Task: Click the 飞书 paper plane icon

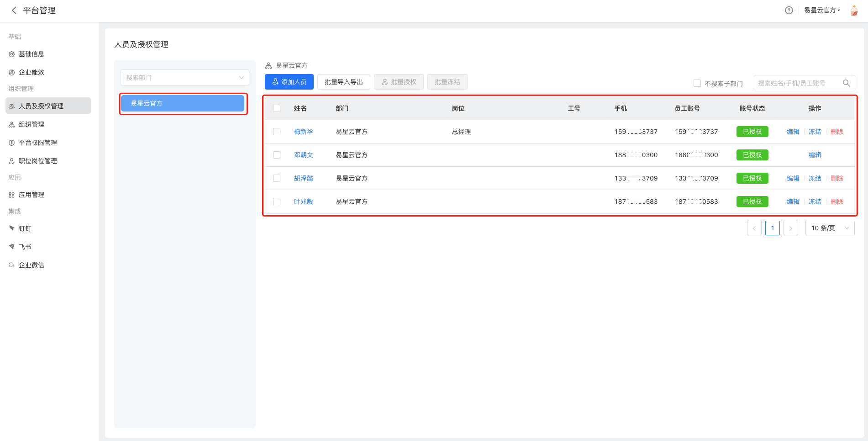Action: (x=12, y=246)
